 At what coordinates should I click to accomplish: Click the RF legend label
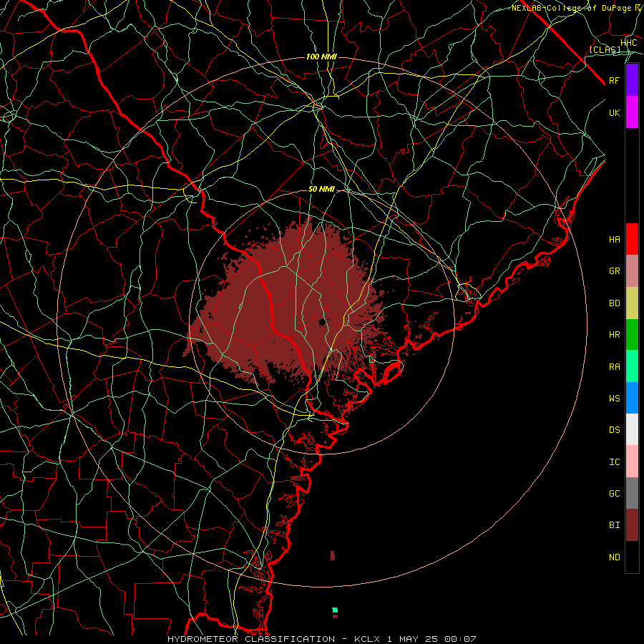click(x=614, y=80)
